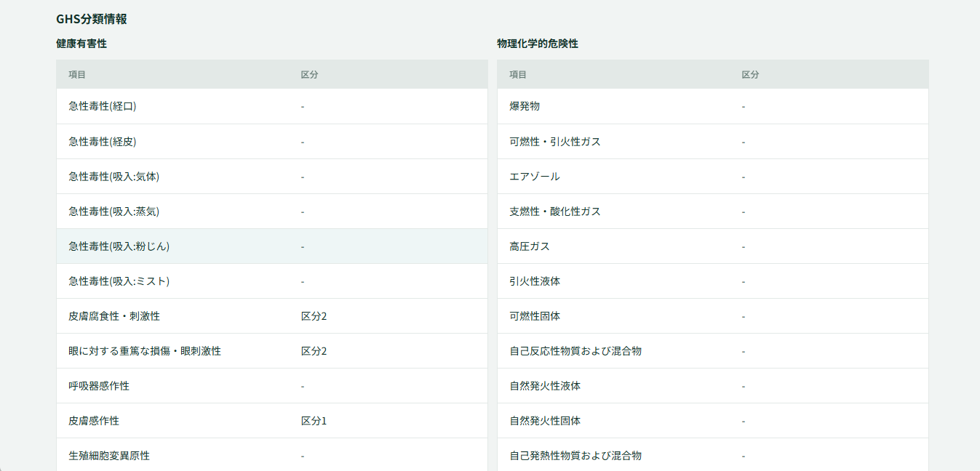Select the highlighted 急性毒性(吸入:粉じん) row
The width and height of the screenshot is (980, 471).
coord(271,246)
